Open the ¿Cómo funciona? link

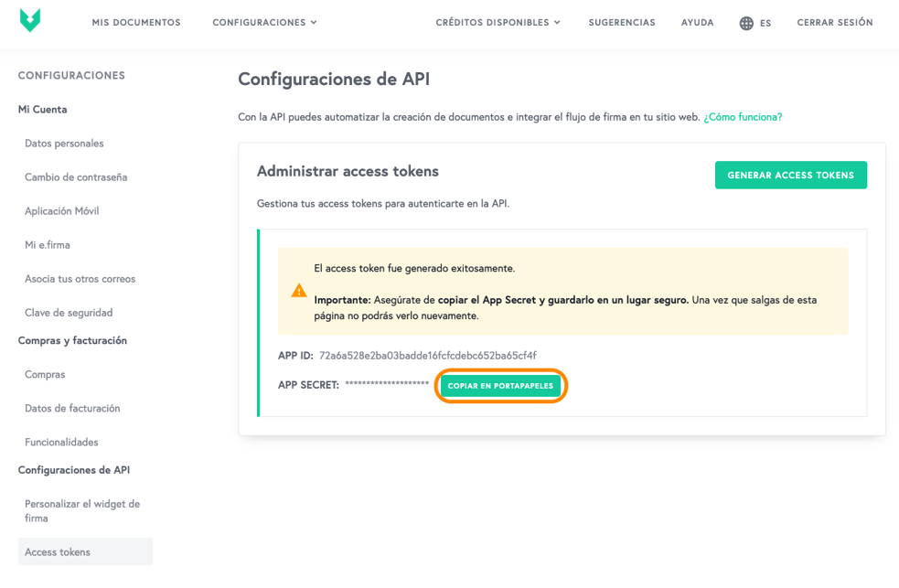(743, 117)
